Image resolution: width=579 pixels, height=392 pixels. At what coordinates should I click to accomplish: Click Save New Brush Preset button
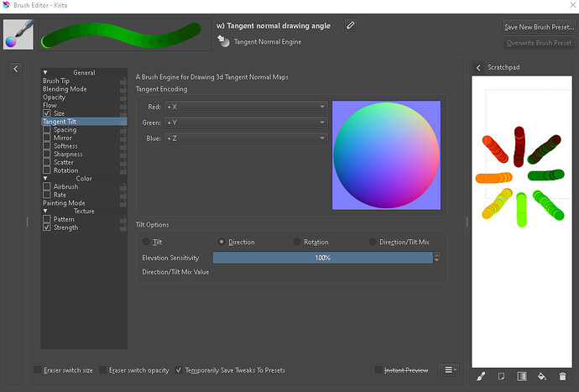click(539, 27)
